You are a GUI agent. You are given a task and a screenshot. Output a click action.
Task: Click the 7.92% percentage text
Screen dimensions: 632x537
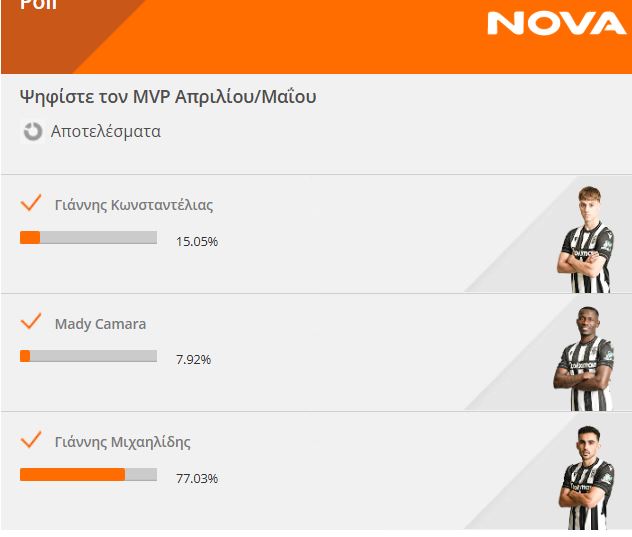193,360
